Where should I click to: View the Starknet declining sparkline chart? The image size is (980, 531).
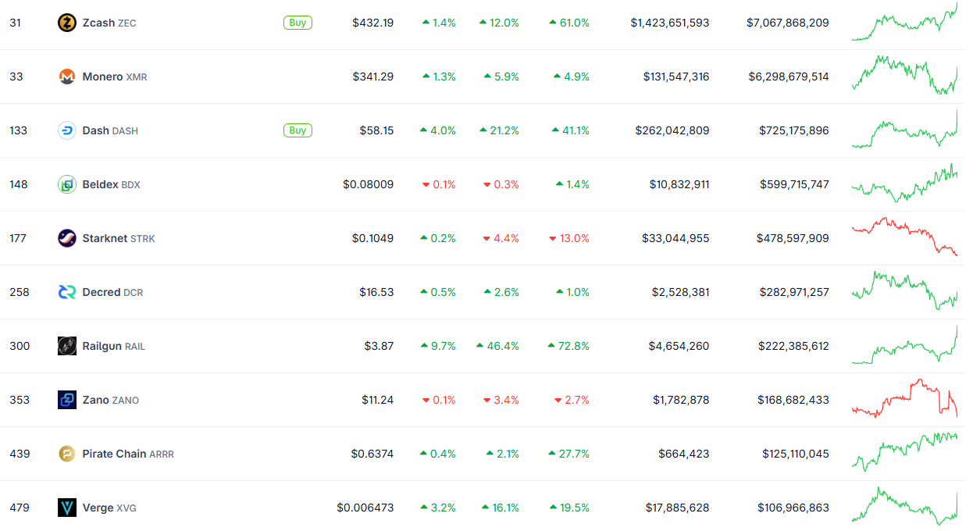(x=904, y=236)
